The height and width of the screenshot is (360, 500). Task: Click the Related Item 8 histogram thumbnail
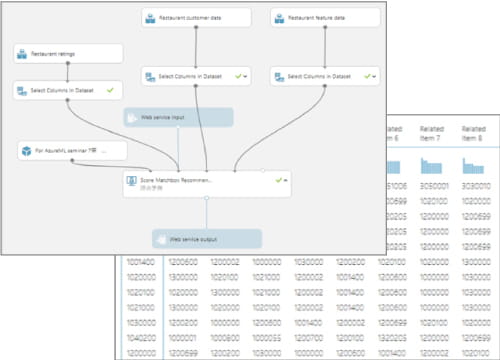473,166
